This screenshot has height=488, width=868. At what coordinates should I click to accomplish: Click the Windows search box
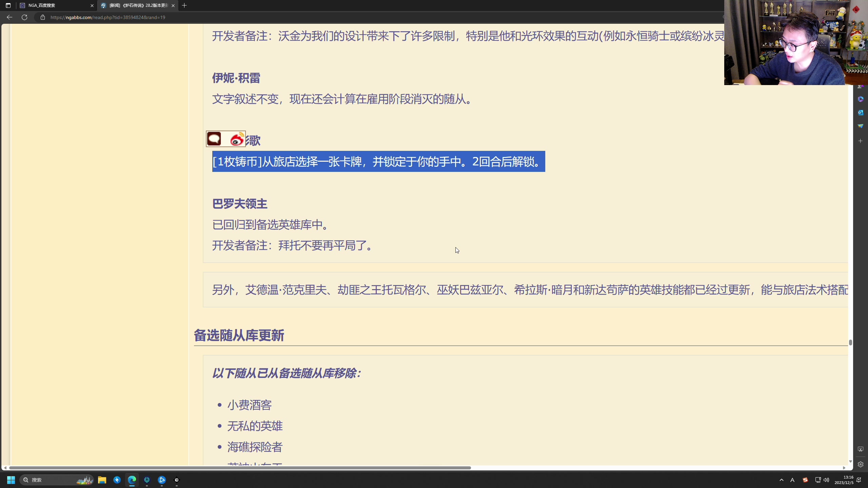point(56,480)
